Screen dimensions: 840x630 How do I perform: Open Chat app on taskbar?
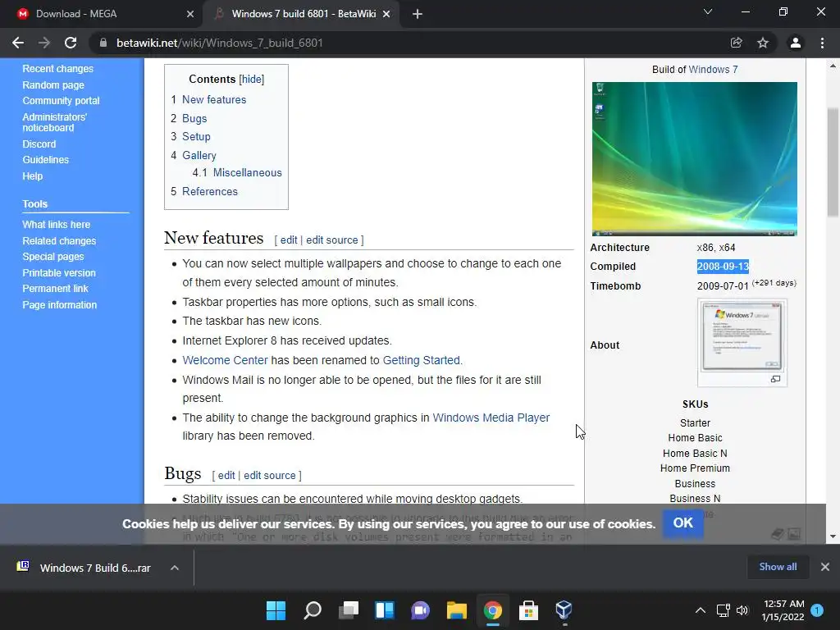pyautogui.click(x=421, y=610)
